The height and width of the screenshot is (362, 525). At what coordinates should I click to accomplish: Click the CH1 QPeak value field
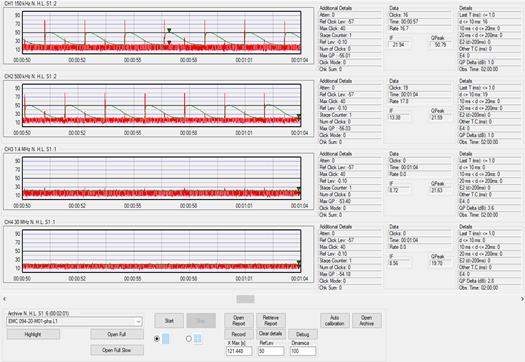coord(441,45)
